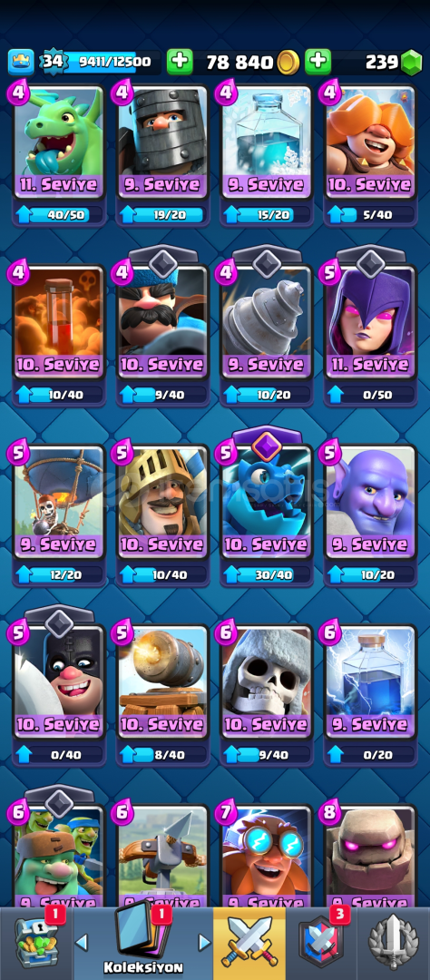Select the Freeze spell card

(x=267, y=142)
